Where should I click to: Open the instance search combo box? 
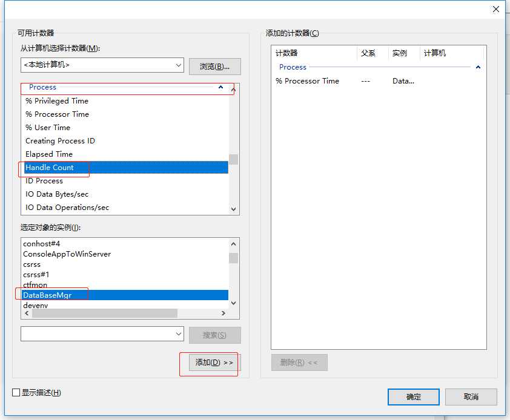(x=102, y=334)
